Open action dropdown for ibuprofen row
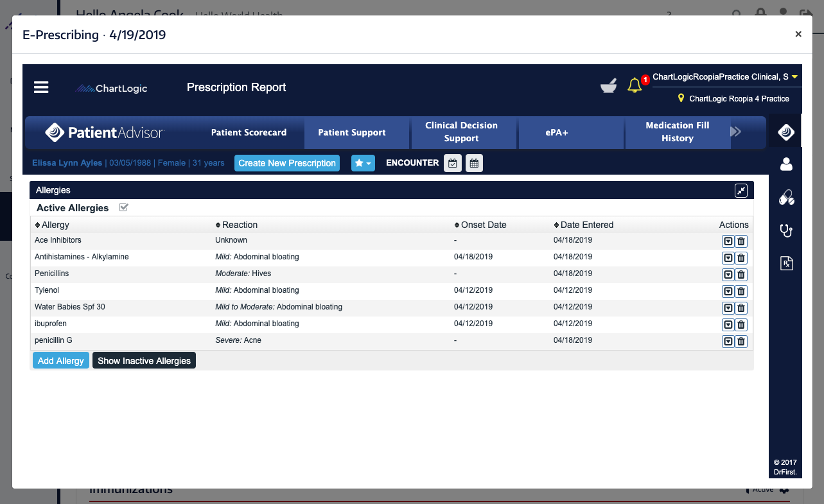This screenshot has width=824, height=504. [728, 325]
